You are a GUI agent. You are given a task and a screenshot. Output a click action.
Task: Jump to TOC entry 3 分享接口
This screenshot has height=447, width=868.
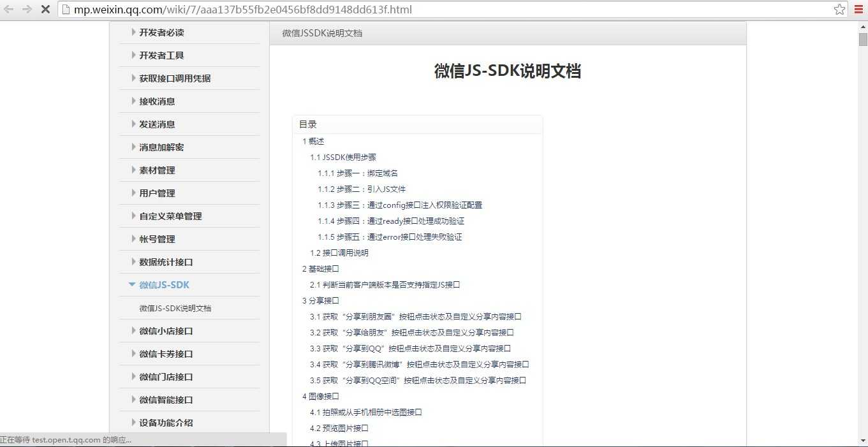(x=321, y=301)
